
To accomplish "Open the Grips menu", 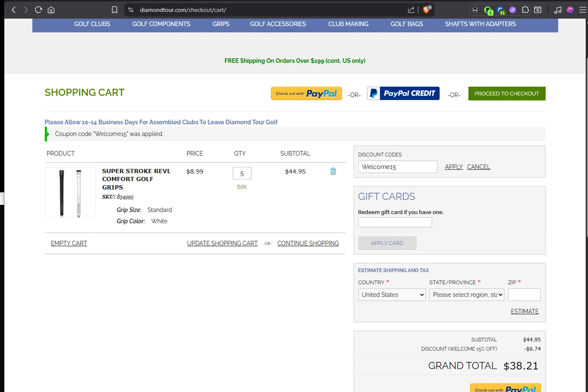I will point(221,24).
